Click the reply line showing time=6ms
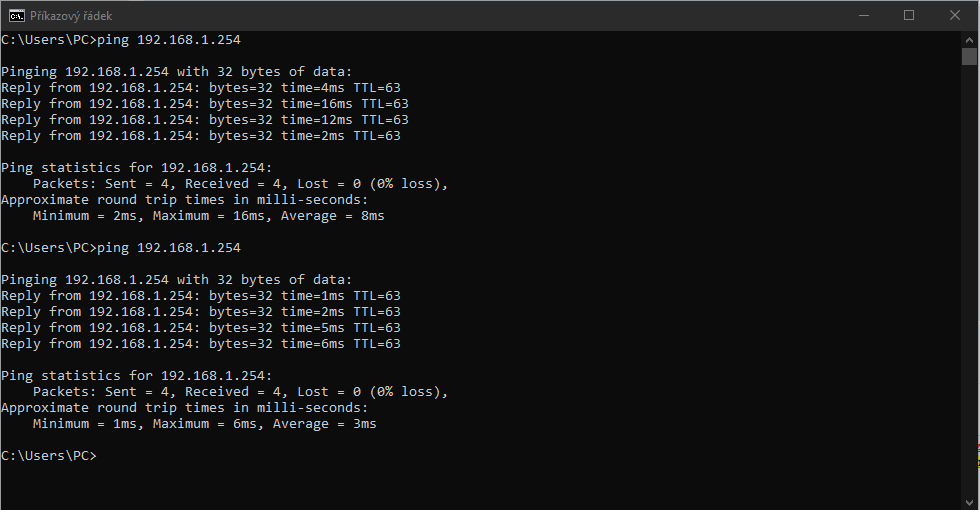Image resolution: width=980 pixels, height=510 pixels. [201, 344]
